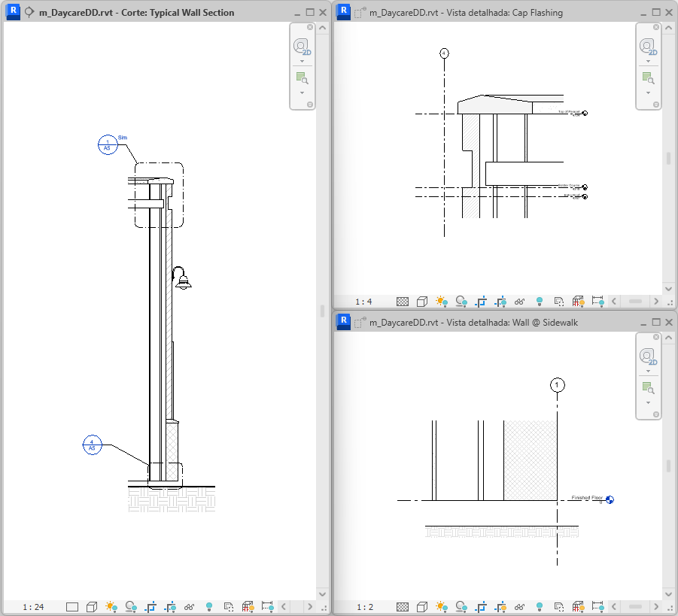Open the 1 : 4 view scale list
This screenshot has height=616, width=678.
(363, 302)
